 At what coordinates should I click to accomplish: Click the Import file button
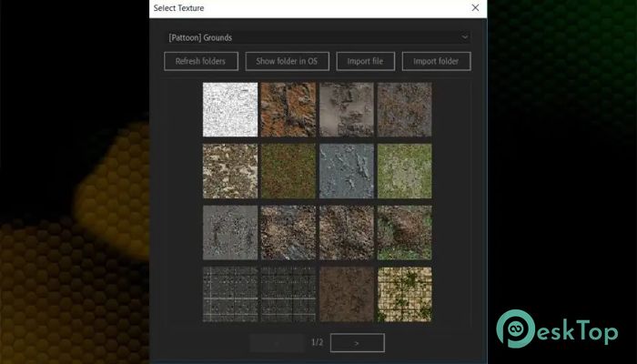[365, 61]
